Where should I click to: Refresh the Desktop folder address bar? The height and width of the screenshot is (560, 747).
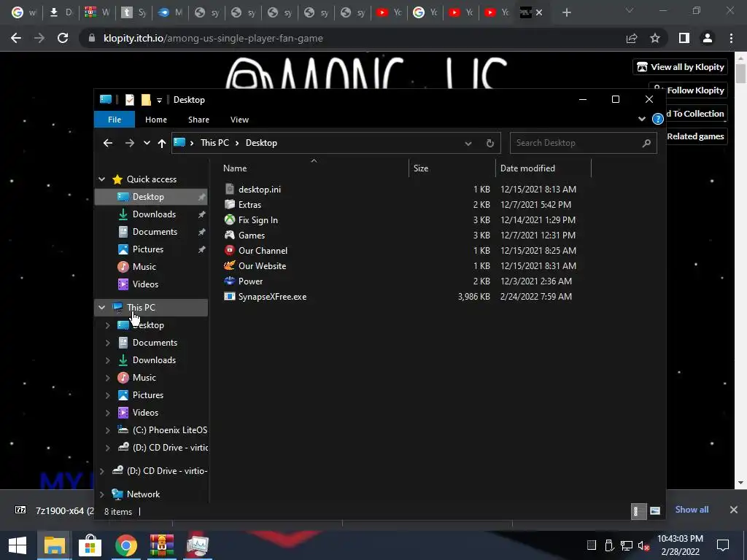(x=489, y=143)
